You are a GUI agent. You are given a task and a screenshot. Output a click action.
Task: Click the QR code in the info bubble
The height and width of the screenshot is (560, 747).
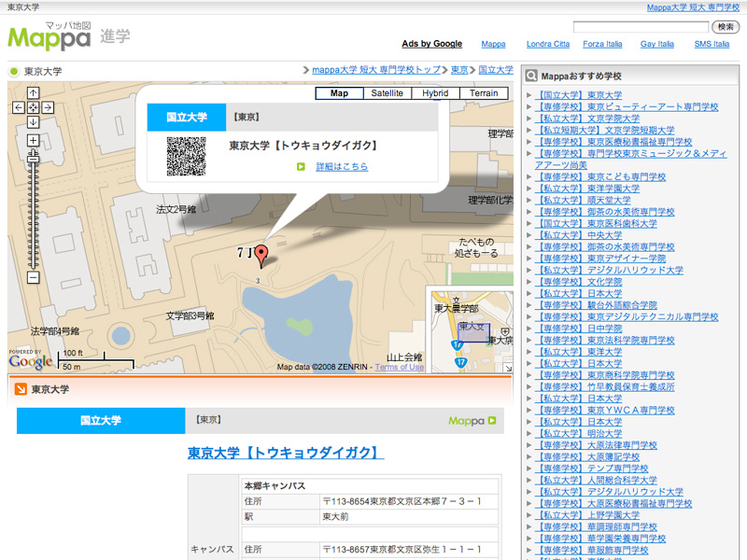point(186,157)
